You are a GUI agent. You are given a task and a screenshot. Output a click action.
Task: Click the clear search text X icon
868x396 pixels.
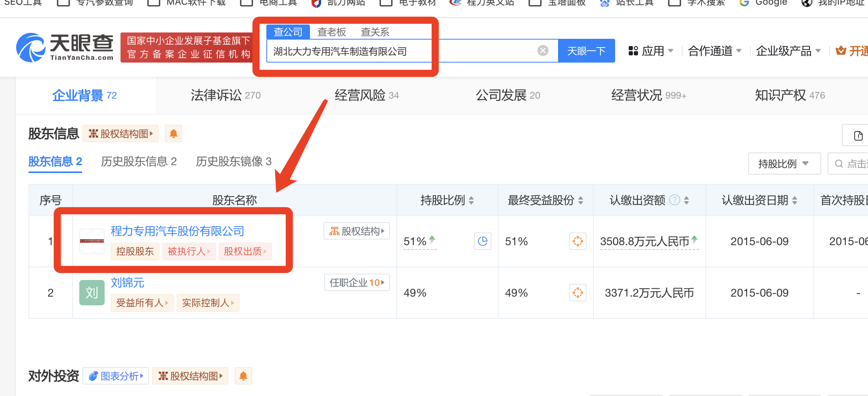(543, 51)
